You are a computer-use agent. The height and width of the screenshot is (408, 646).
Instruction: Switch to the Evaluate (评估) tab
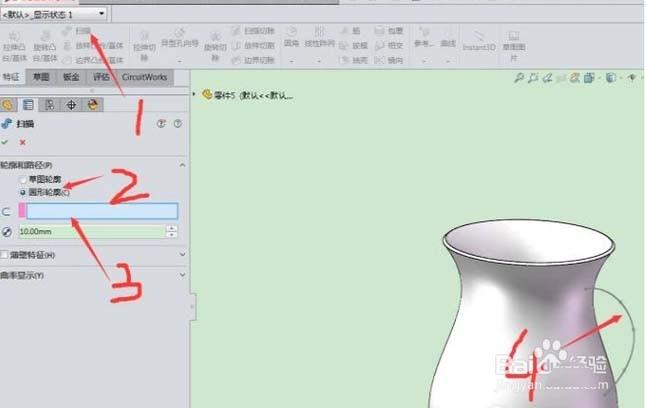[x=101, y=77]
